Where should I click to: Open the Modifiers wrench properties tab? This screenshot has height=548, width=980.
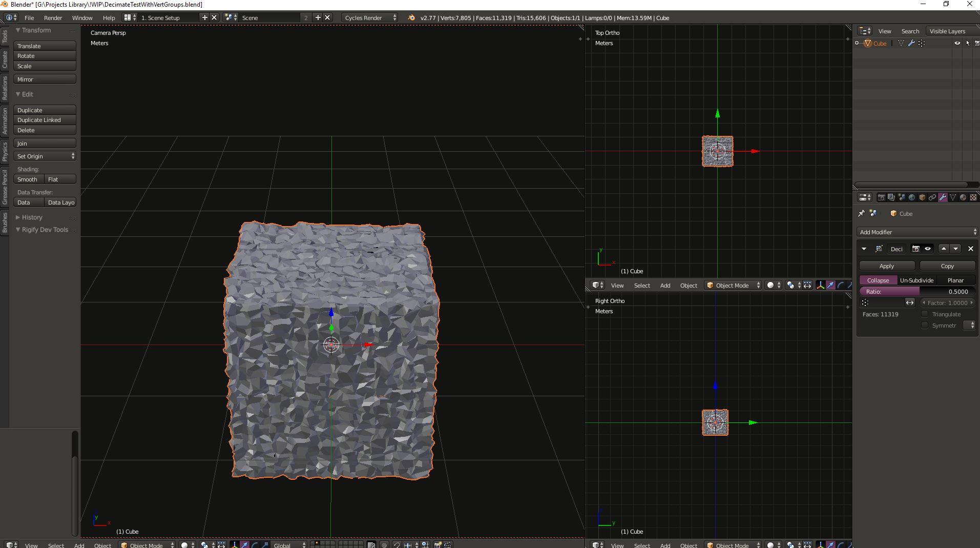943,197
